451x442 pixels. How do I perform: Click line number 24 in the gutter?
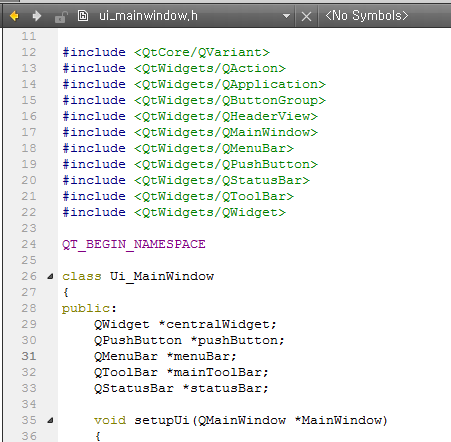coord(29,244)
